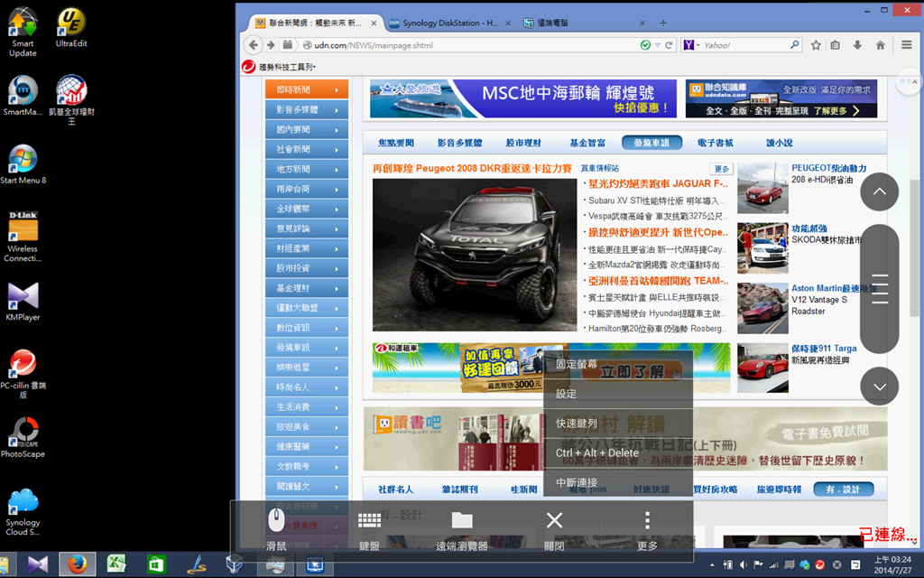Show the Firefox bookmarks list

coord(835,45)
